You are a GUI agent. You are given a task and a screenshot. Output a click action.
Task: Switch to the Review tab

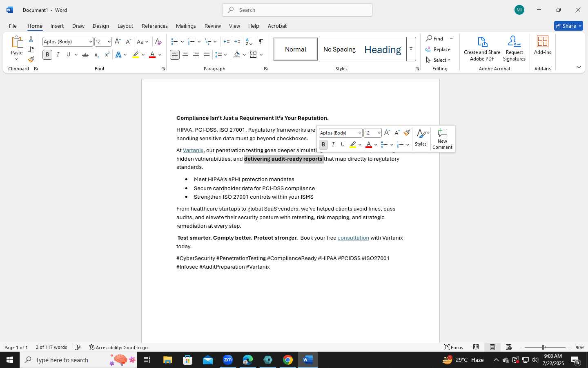(213, 26)
